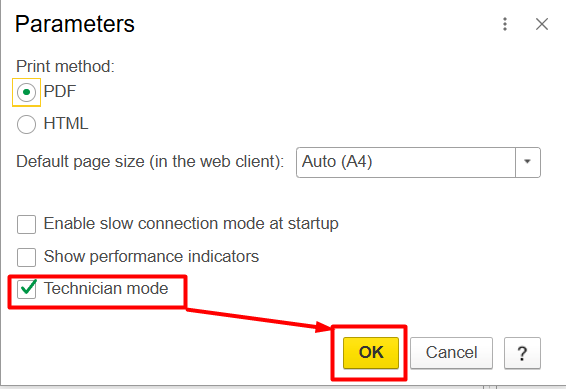Click the Technician mode label text
The width and height of the screenshot is (566, 389).
pos(106,288)
